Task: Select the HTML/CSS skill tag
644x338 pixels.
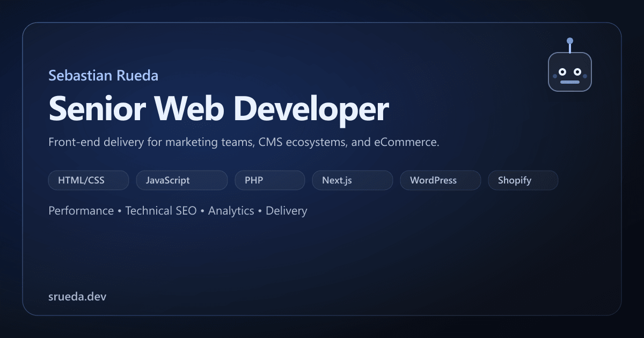Action: click(x=89, y=180)
